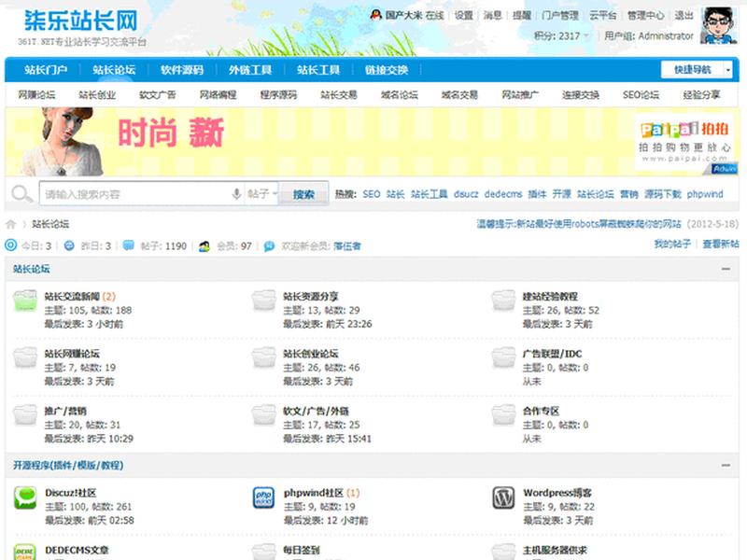Image resolution: width=747 pixels, height=560 pixels.
Task: Open the user avatar picture
Action: [719, 25]
